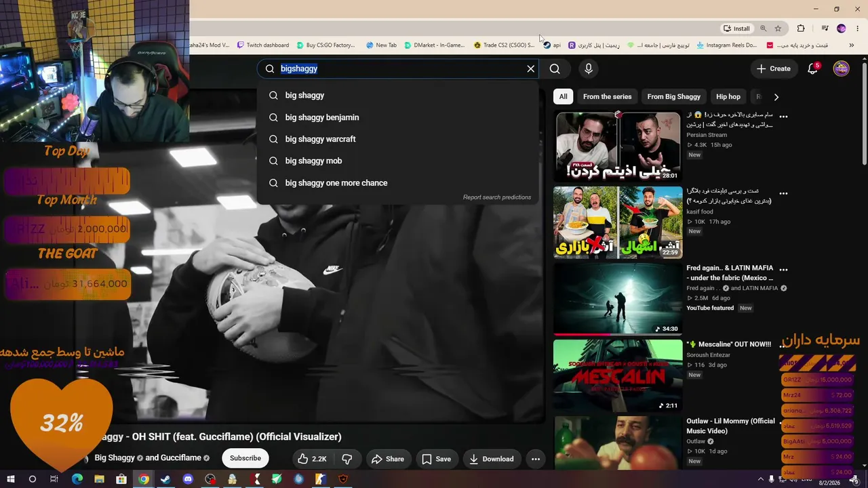Open the Chrome three-dot menu
Image resolution: width=868 pixels, height=488 pixels.
point(858,28)
